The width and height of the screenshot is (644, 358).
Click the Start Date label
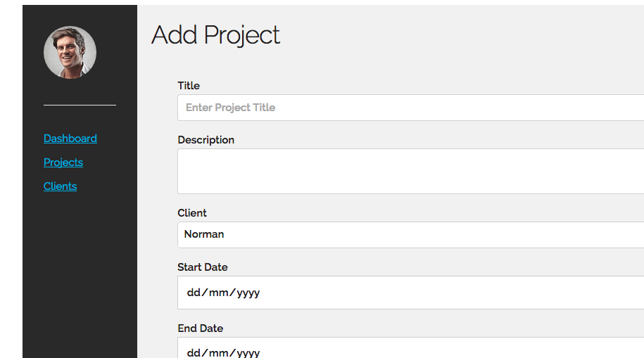[x=203, y=267]
